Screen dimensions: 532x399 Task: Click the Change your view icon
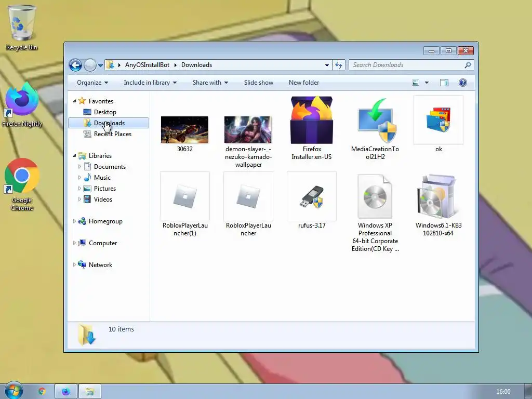pos(416,83)
